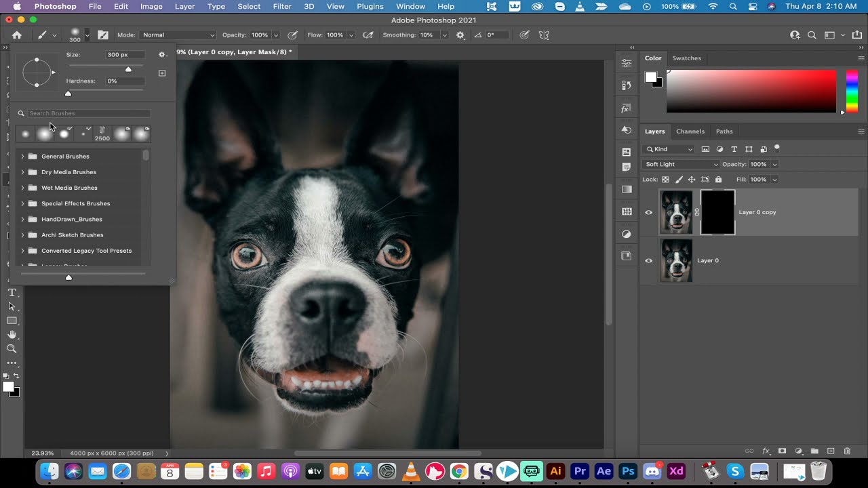Image resolution: width=868 pixels, height=488 pixels.
Task: Toggle pressure for size control
Action: [525, 35]
